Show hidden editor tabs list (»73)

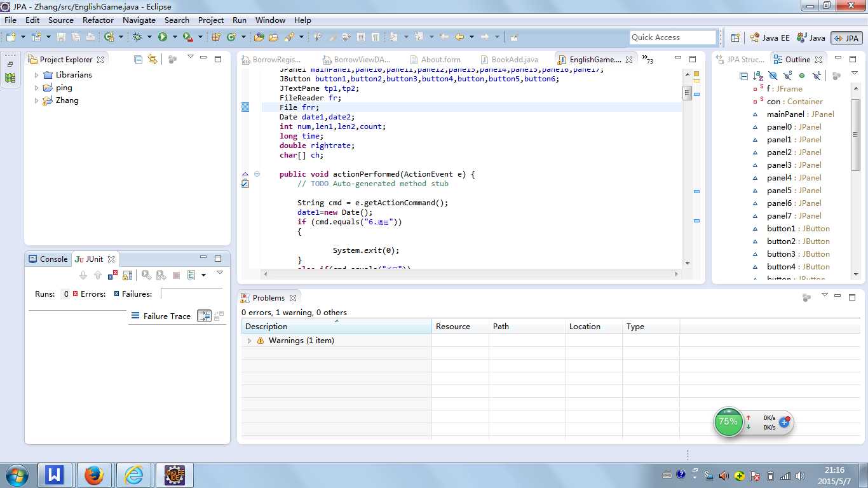pos(648,60)
